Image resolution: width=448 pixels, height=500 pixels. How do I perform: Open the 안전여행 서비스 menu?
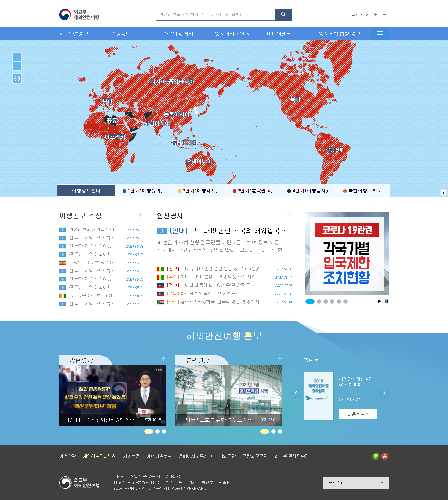181,34
